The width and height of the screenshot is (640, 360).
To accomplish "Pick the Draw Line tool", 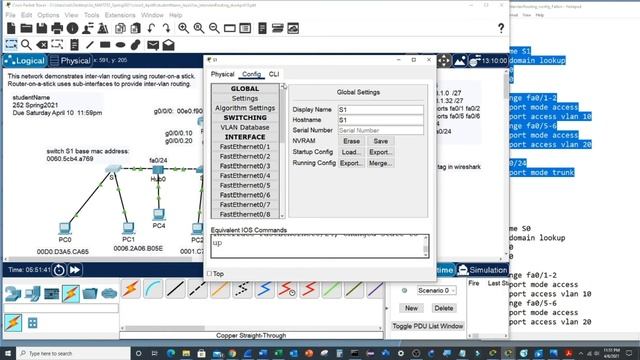I will click(89, 44).
